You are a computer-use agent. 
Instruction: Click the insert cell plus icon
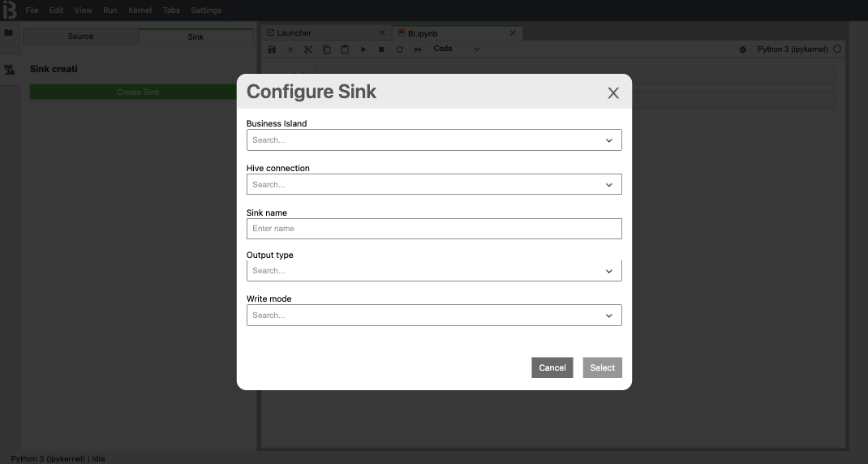(290, 49)
